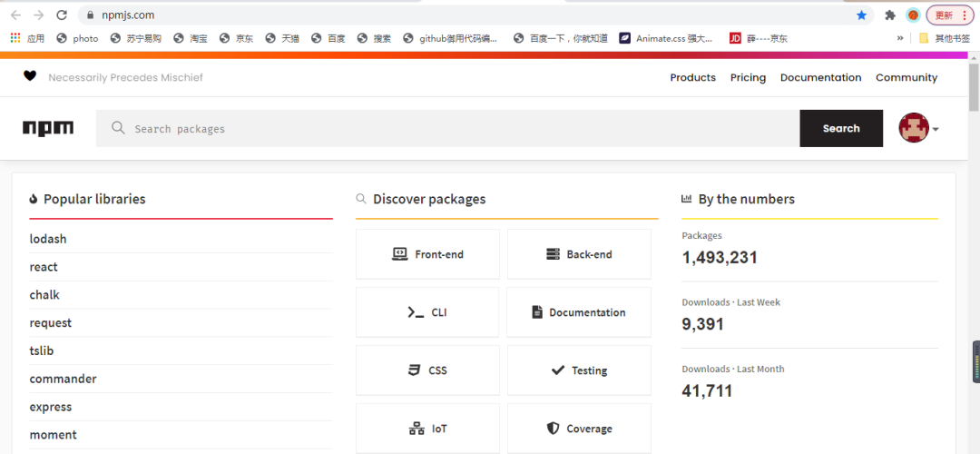Open the photo bookmark
This screenshot has height=454, width=980.
[77, 38]
